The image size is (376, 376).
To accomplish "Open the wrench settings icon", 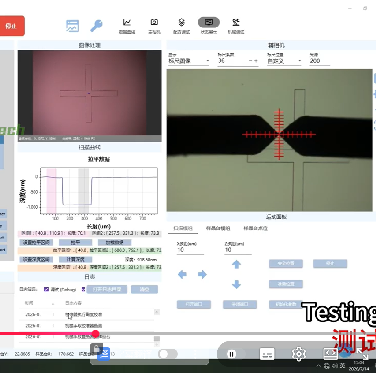I will tap(96, 26).
